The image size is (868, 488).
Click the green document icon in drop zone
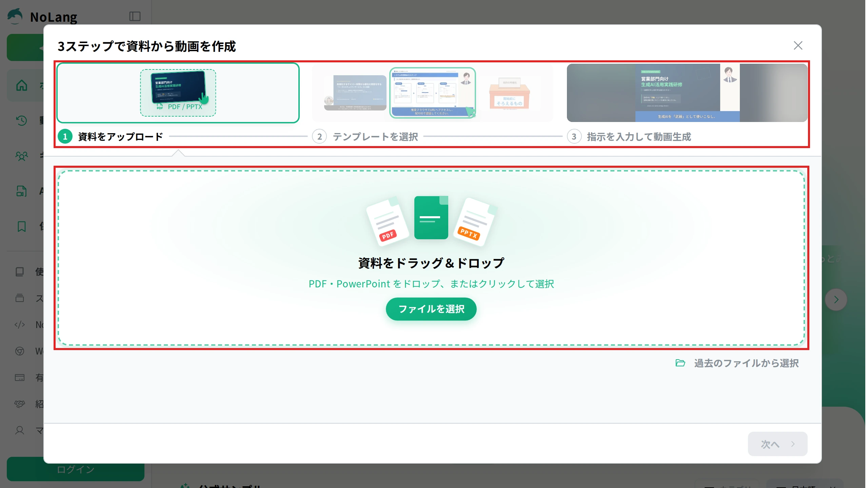[431, 218]
